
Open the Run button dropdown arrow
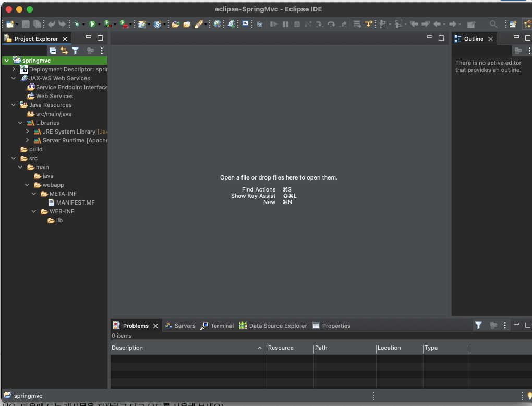click(100, 25)
